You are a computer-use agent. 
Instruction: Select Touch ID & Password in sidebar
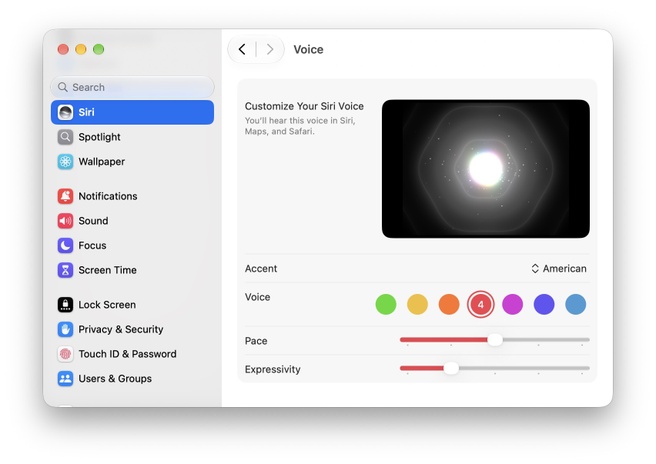[x=132, y=354]
